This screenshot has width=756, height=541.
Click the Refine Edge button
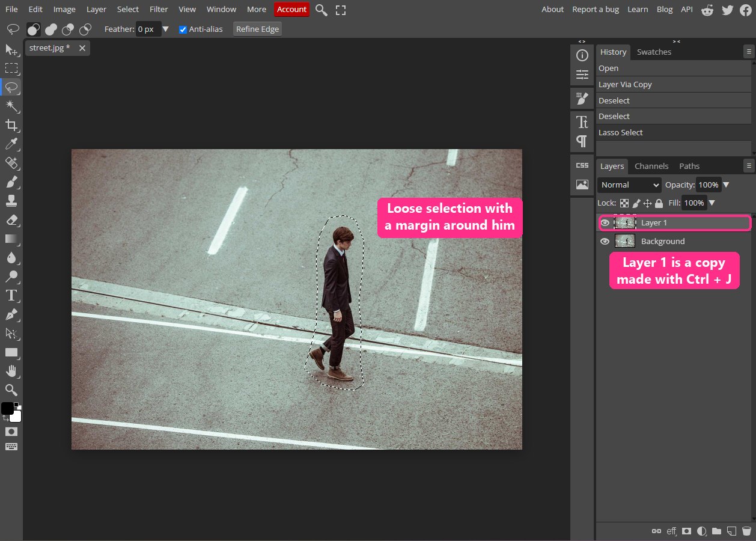257,29
